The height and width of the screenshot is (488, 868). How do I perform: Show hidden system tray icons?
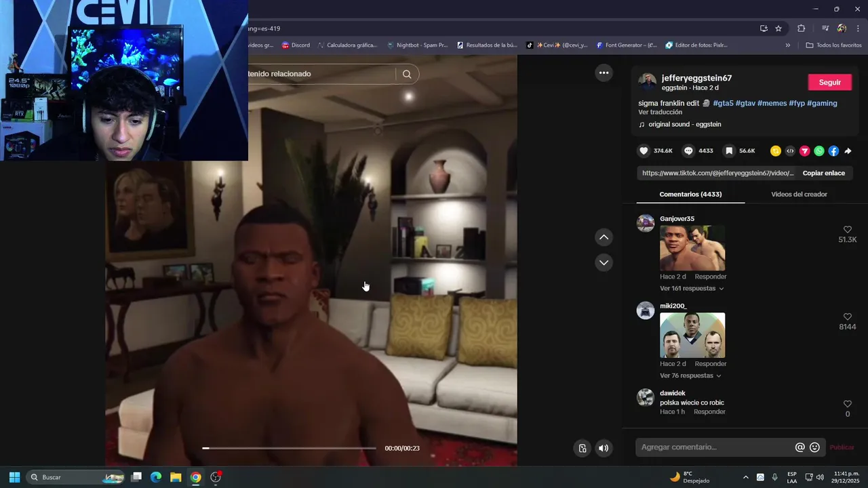[x=746, y=477]
